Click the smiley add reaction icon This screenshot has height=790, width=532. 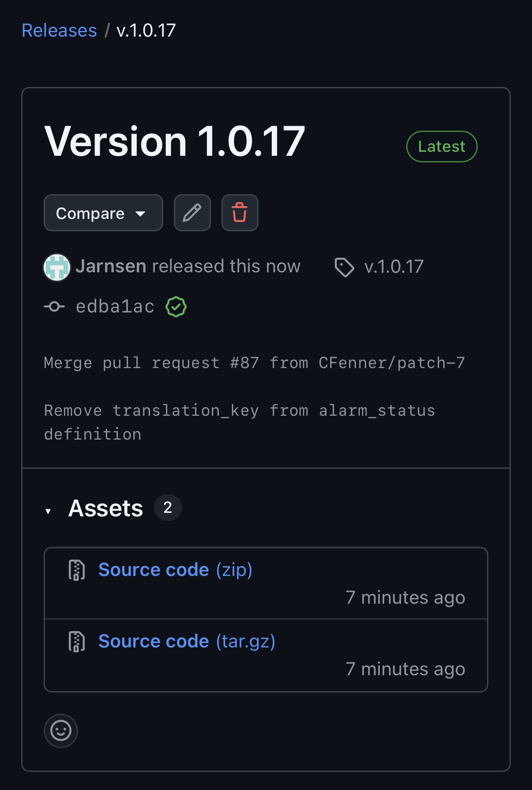[61, 730]
